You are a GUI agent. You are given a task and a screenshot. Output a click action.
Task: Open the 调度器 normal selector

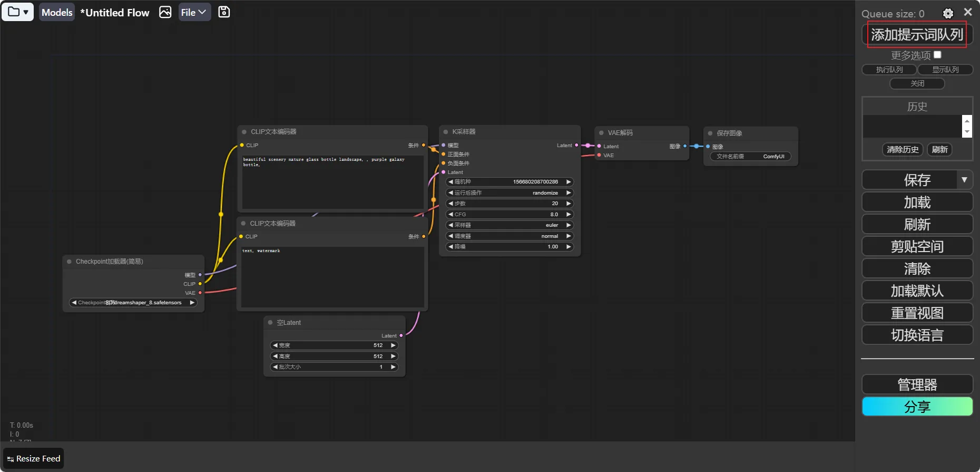(509, 236)
